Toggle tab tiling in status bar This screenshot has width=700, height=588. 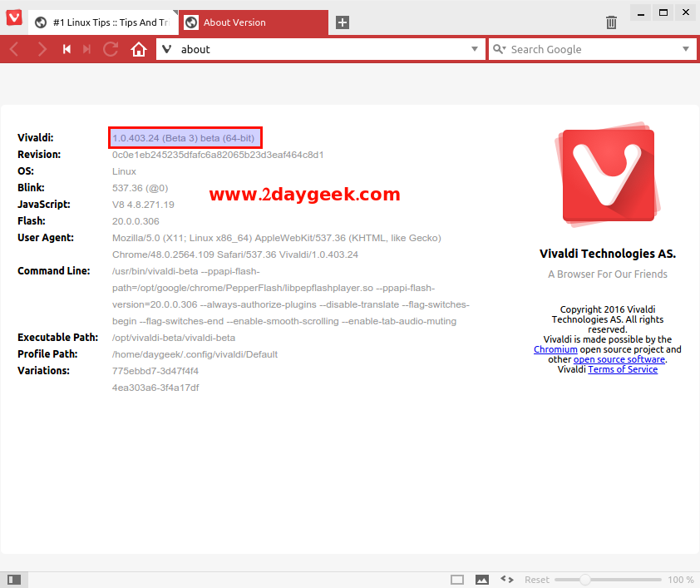point(457,580)
